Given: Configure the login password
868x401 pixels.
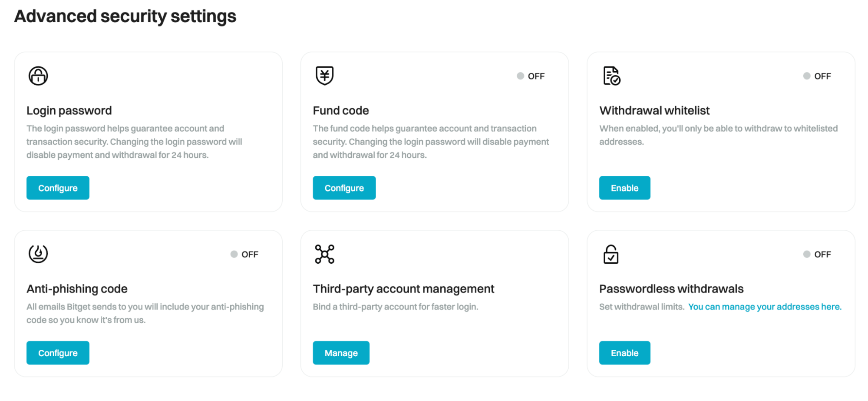Looking at the screenshot, I should (x=58, y=188).
